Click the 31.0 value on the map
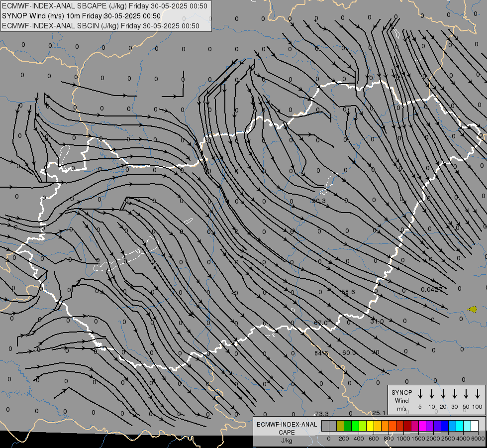The height and width of the screenshot is (448, 487). click(x=377, y=322)
